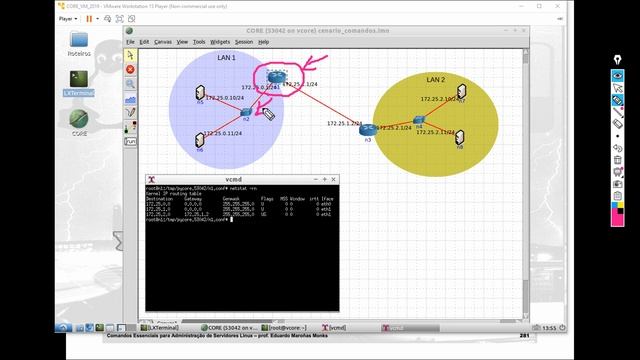Pick the yellow swatch in annotation toolbar
The width and height of the screenshot is (640, 360).
(x=620, y=205)
